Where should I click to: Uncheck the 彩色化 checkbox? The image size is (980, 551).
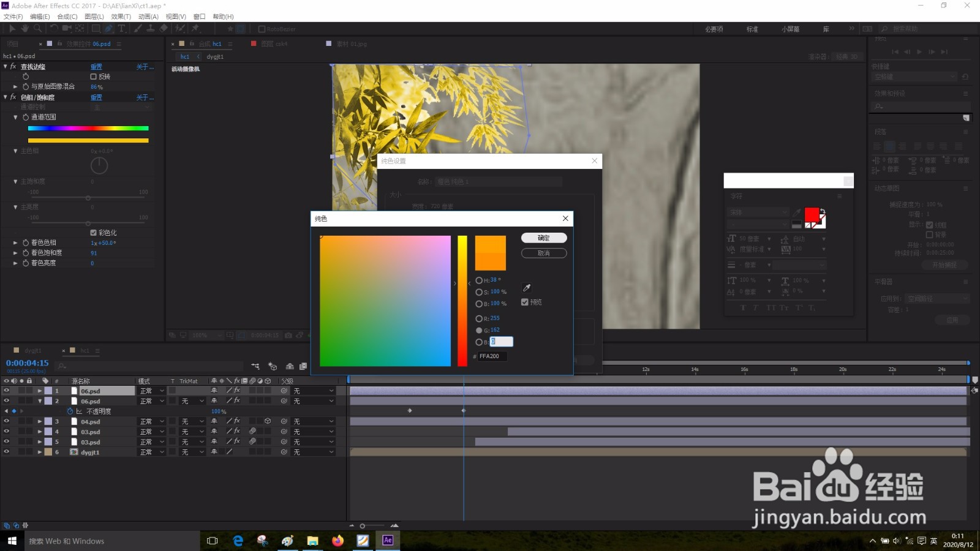click(94, 233)
